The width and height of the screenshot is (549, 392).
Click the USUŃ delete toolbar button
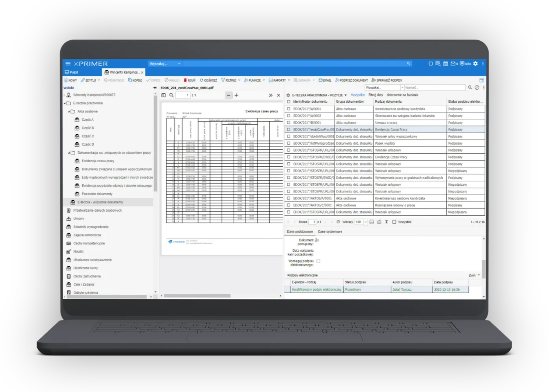(x=189, y=80)
